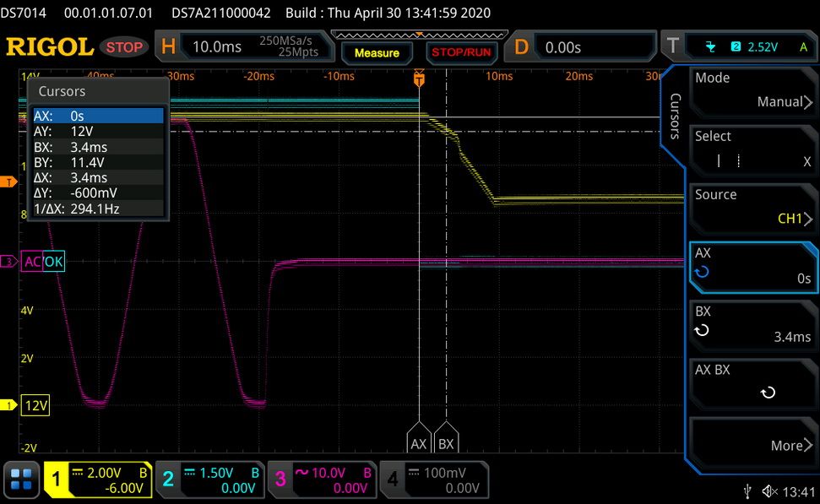Click the RIGOL STOP status indicator
Viewport: 820px width, 504px height.
tap(124, 47)
